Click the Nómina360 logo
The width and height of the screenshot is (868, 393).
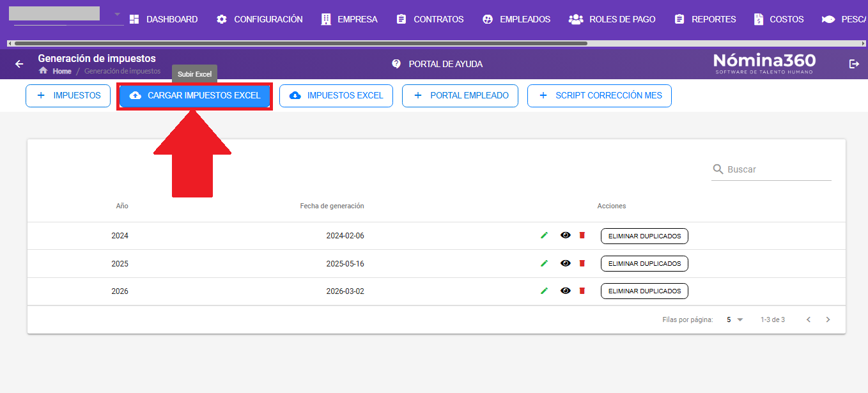click(764, 63)
